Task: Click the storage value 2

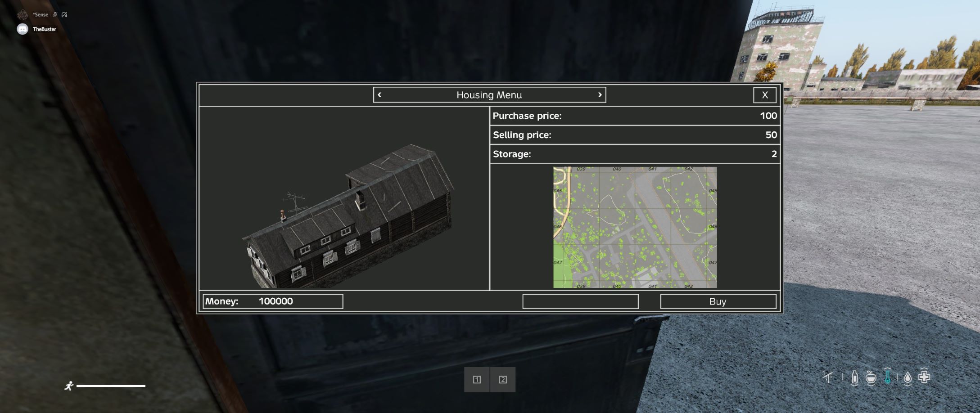Action: [774, 154]
